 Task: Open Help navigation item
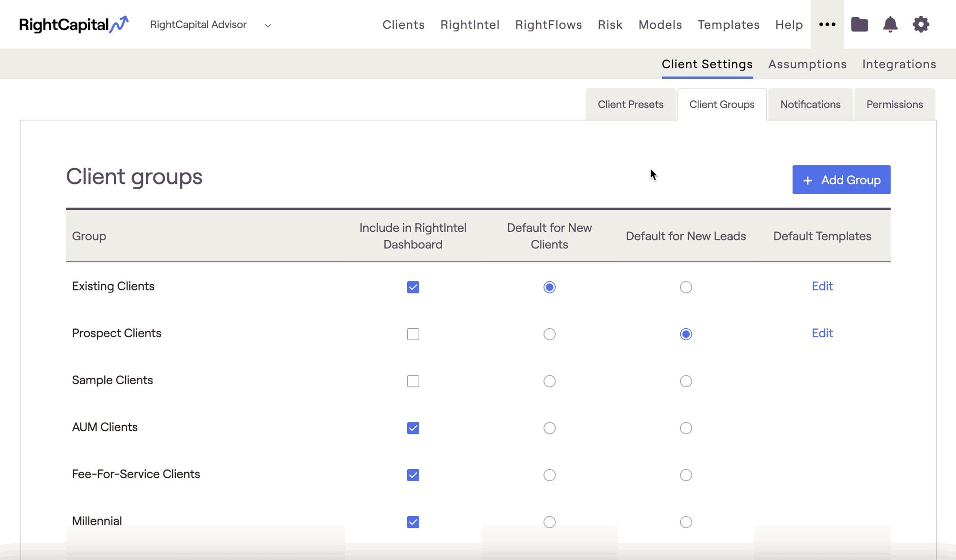(789, 25)
